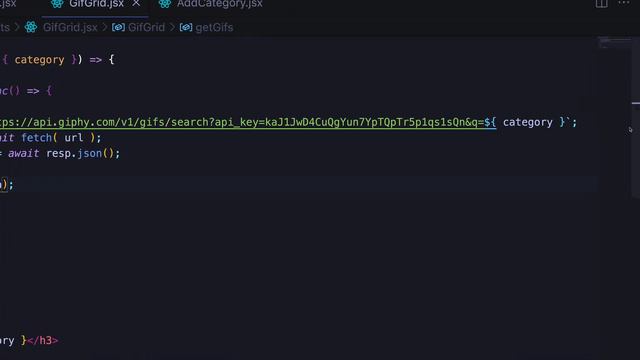
Task: Click the React icon on AddCategory.jsx tab
Action: click(x=165, y=4)
